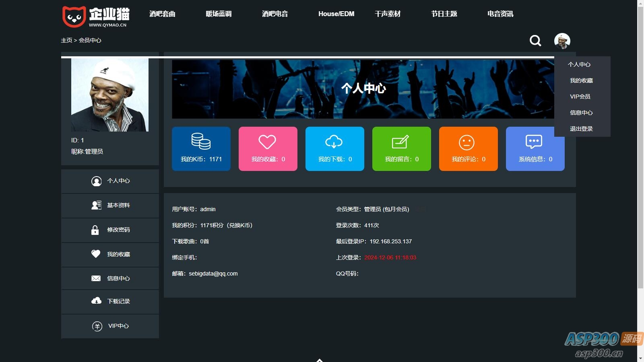
Task: Open the 节日主题 navigation menu
Action: [x=444, y=13]
